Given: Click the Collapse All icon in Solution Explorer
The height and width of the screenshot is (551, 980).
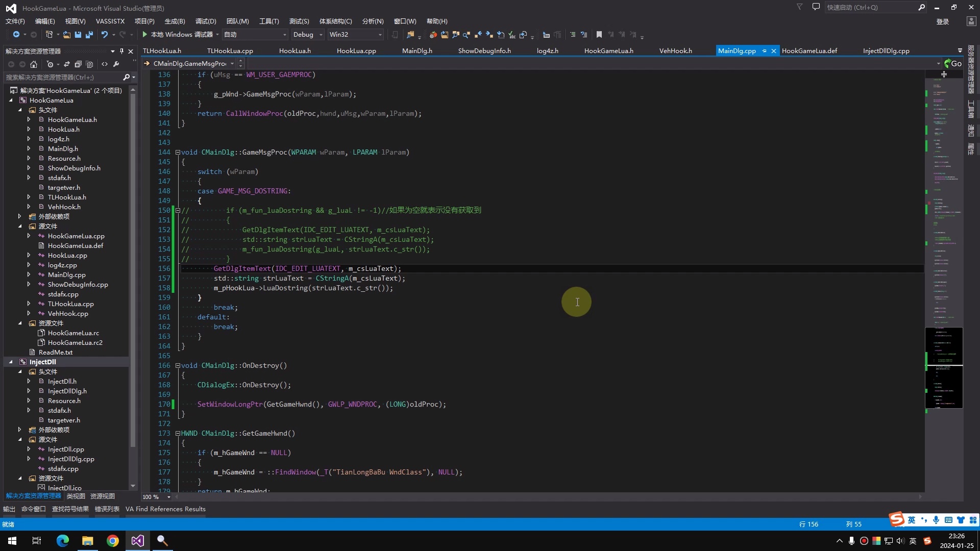Looking at the screenshot, I should [x=78, y=64].
